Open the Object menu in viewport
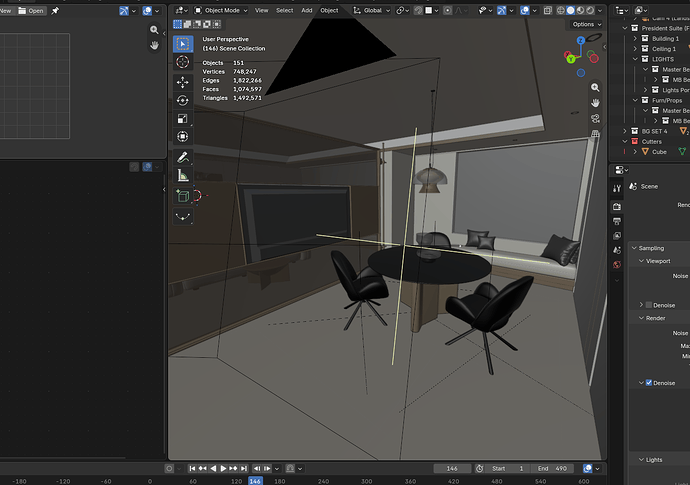This screenshot has height=485, width=690. pyautogui.click(x=329, y=10)
